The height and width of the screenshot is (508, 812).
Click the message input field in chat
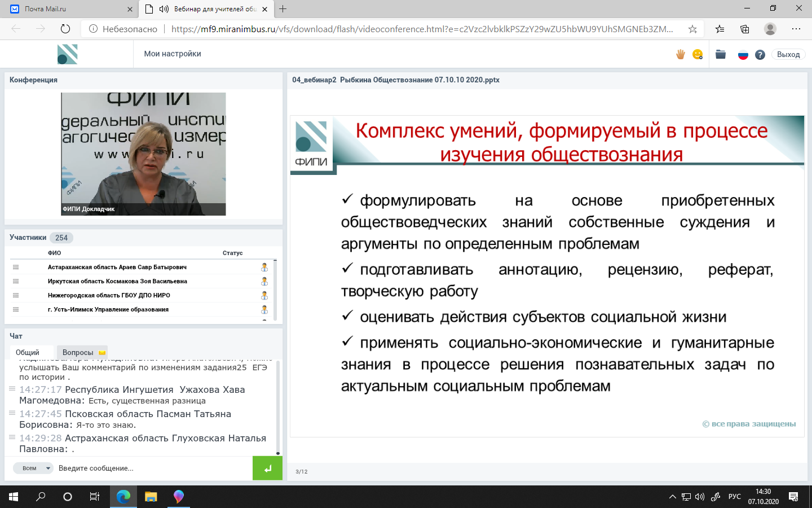coord(152,468)
